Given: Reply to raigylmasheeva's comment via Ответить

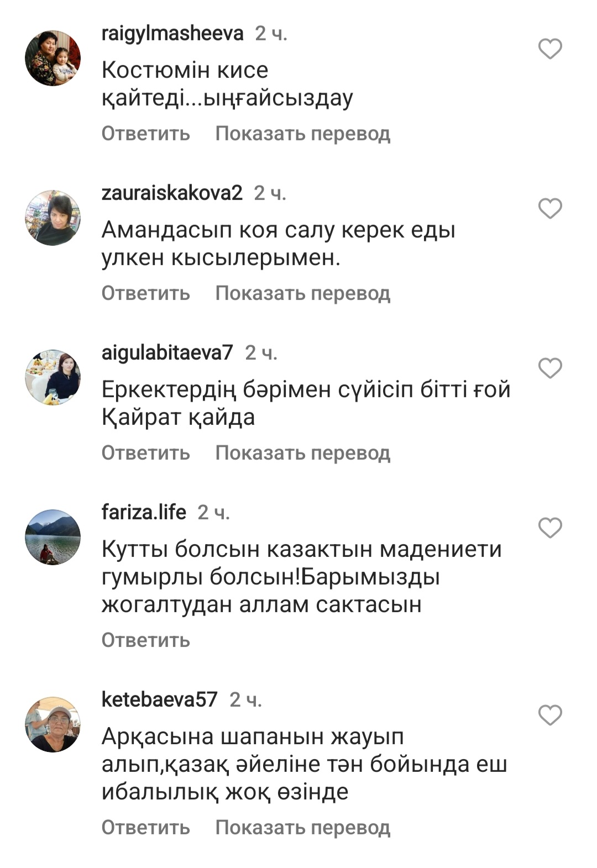Looking at the screenshot, I should pos(146,134).
